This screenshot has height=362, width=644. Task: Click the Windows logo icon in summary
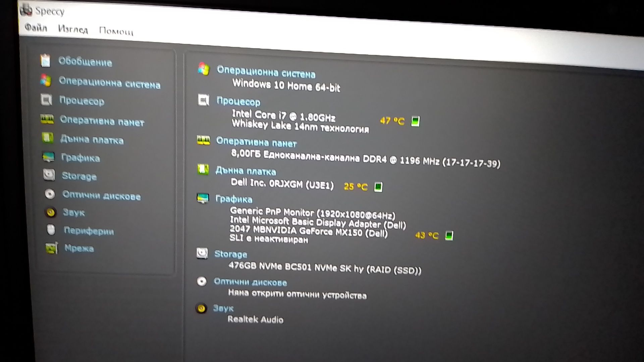(x=204, y=69)
